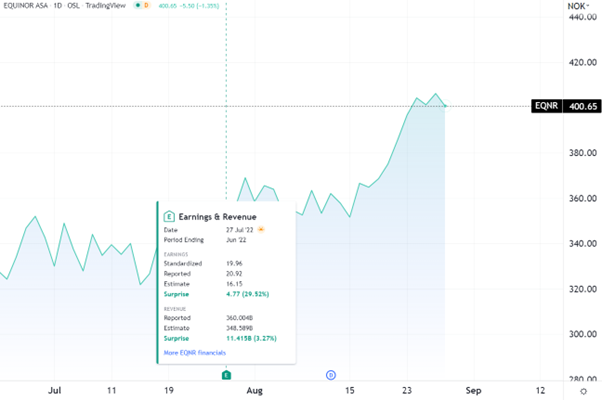Click the orange D data indicator
This screenshot has height=400, width=602.
coord(146,5)
